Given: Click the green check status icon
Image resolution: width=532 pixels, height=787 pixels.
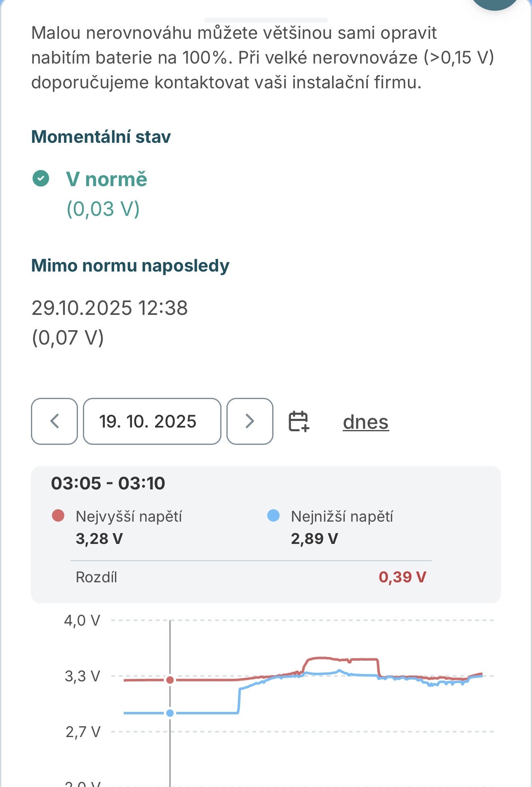Looking at the screenshot, I should coord(41,179).
